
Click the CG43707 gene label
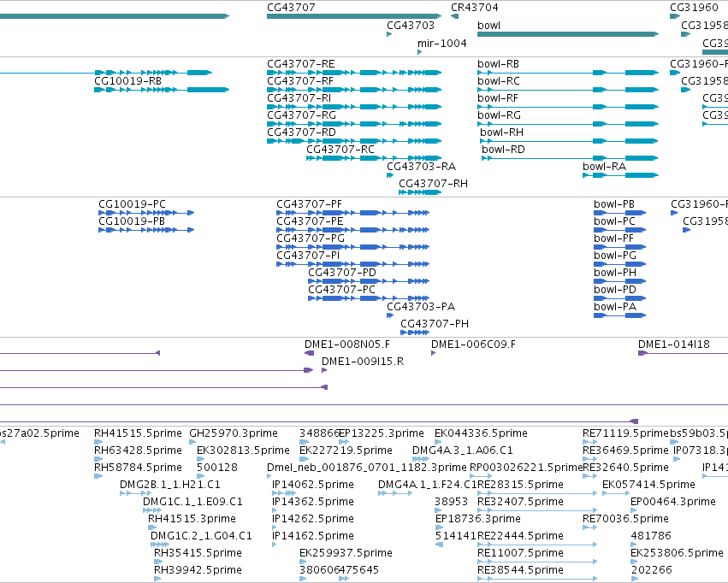pos(291,8)
